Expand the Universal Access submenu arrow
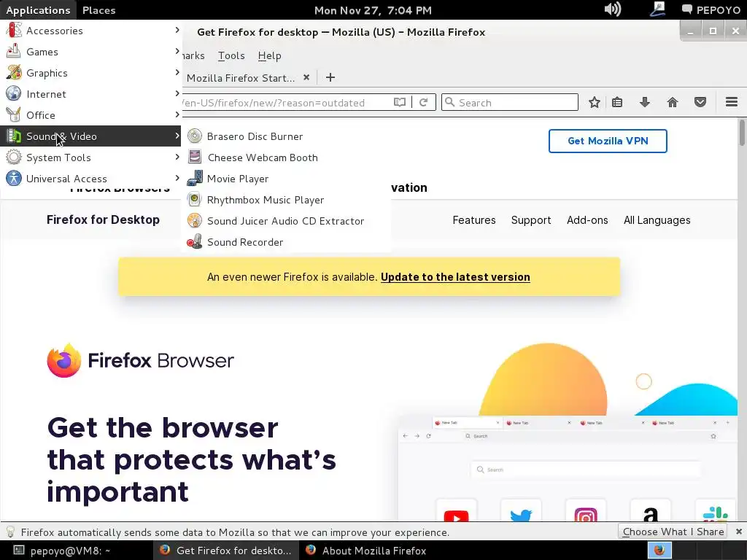 (x=177, y=178)
